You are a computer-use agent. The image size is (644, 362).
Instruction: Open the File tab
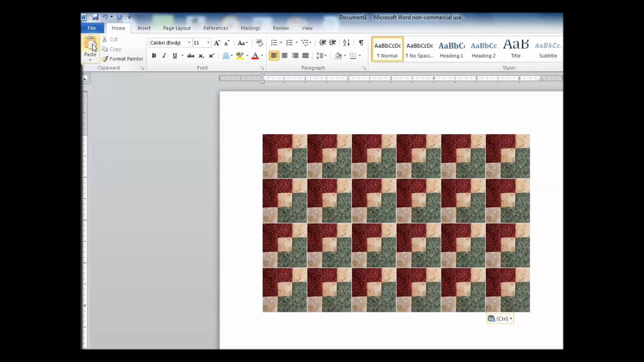[92, 28]
